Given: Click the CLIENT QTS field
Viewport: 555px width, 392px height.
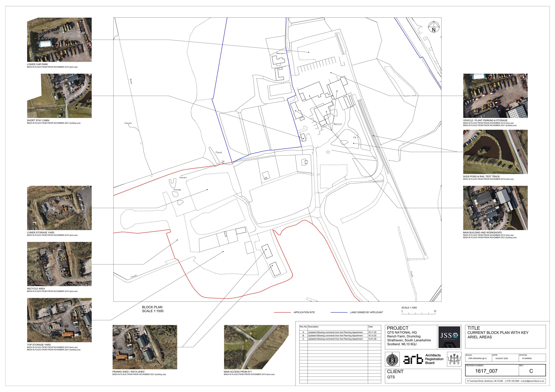Looking at the screenshot, I should pyautogui.click(x=423, y=376).
